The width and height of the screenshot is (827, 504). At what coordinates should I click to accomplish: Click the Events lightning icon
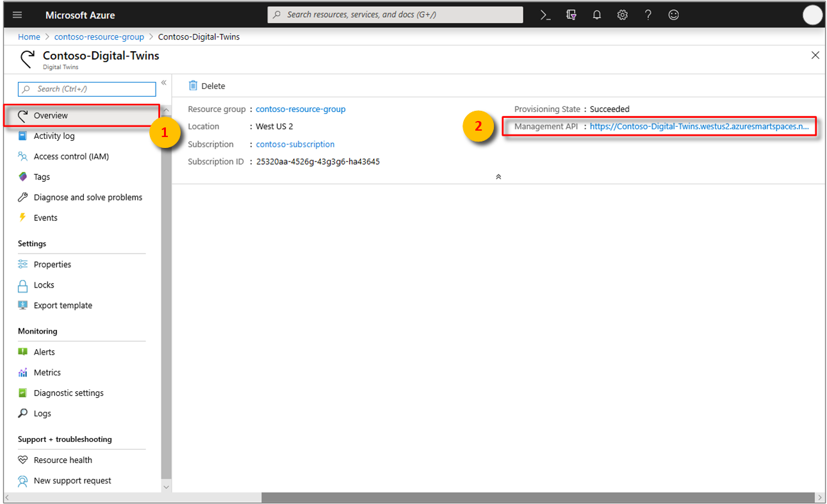(x=23, y=218)
